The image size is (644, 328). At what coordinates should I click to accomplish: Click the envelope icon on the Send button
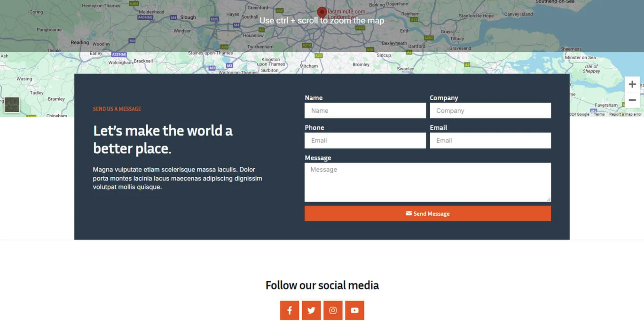tap(408, 213)
